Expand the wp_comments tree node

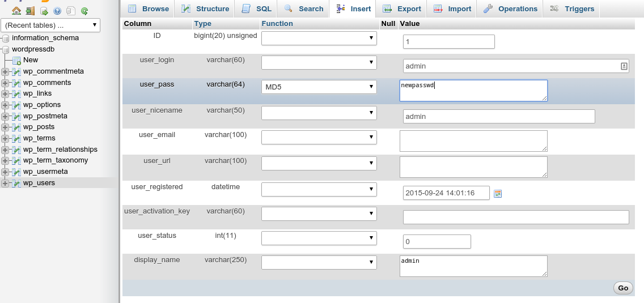[5, 83]
